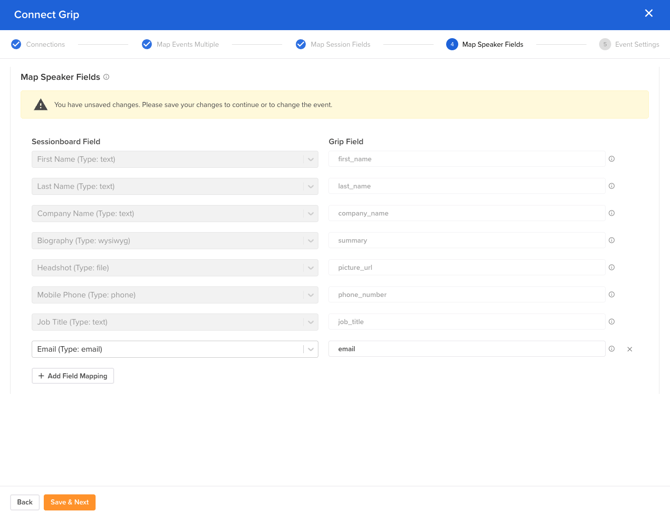Click info icon for picture_url field
Viewport: 670px width, 518px height.
tap(611, 268)
